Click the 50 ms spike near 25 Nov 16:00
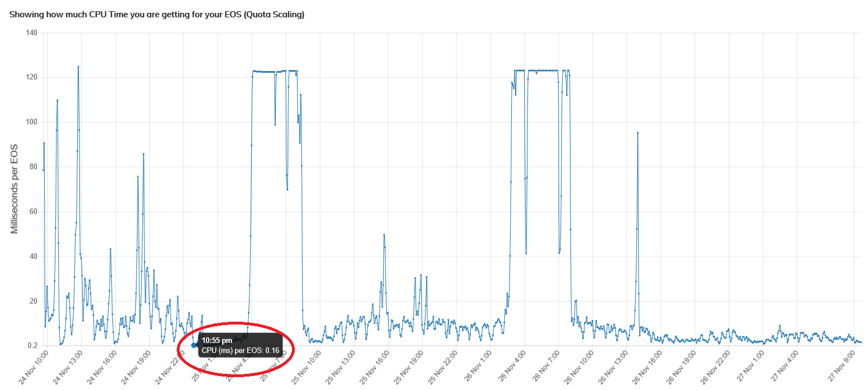This screenshot has height=390, width=868. (x=384, y=235)
